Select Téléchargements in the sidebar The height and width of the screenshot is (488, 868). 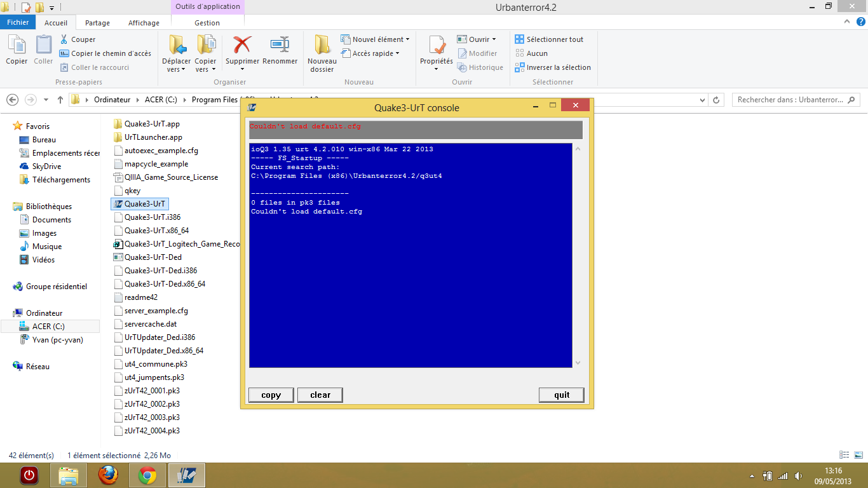coord(55,180)
